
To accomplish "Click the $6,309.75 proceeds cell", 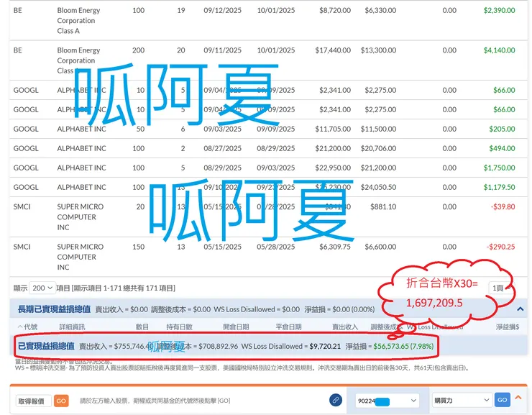I will tap(335, 247).
